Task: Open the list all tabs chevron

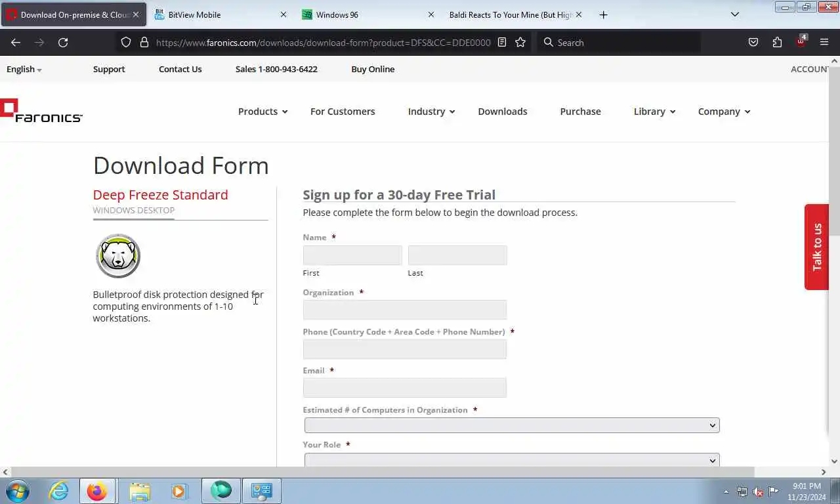Action: click(x=735, y=14)
